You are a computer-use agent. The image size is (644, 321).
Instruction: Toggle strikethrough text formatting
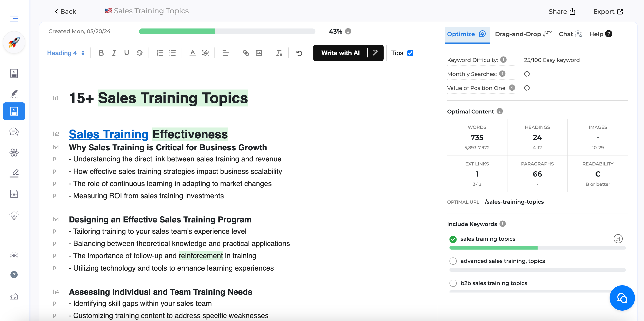pos(139,53)
